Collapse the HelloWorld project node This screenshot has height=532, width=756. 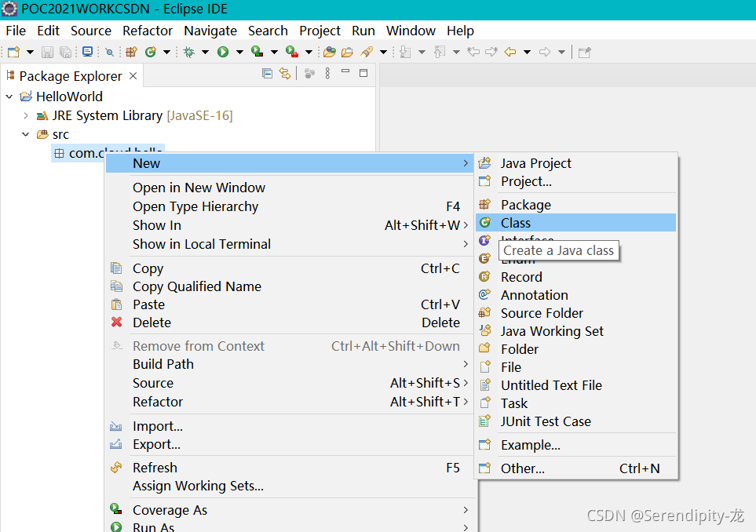point(9,97)
